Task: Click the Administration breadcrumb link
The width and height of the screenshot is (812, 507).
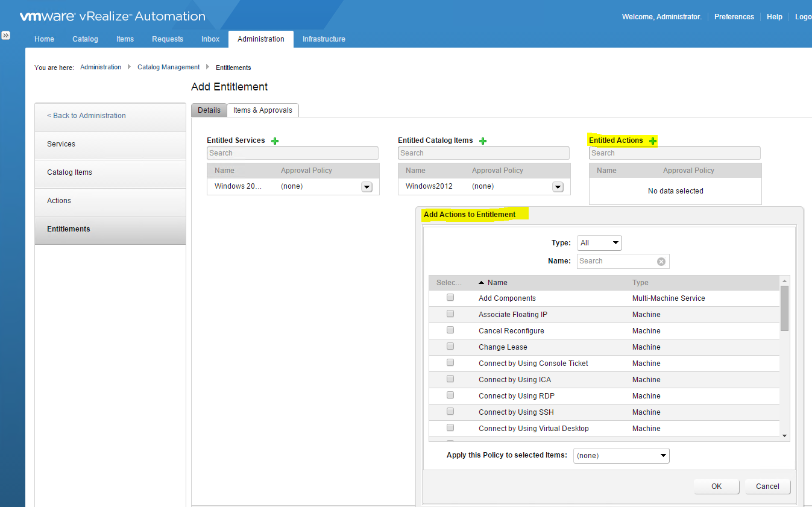Action: pyautogui.click(x=101, y=68)
